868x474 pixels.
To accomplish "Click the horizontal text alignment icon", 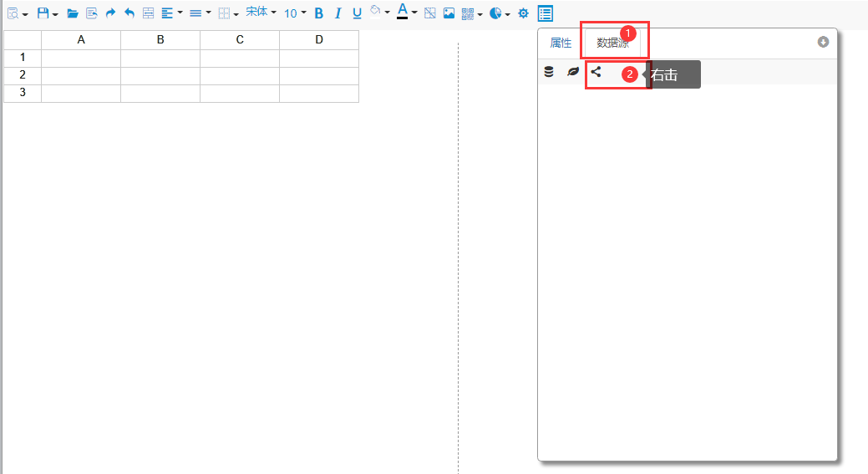I will [167, 13].
